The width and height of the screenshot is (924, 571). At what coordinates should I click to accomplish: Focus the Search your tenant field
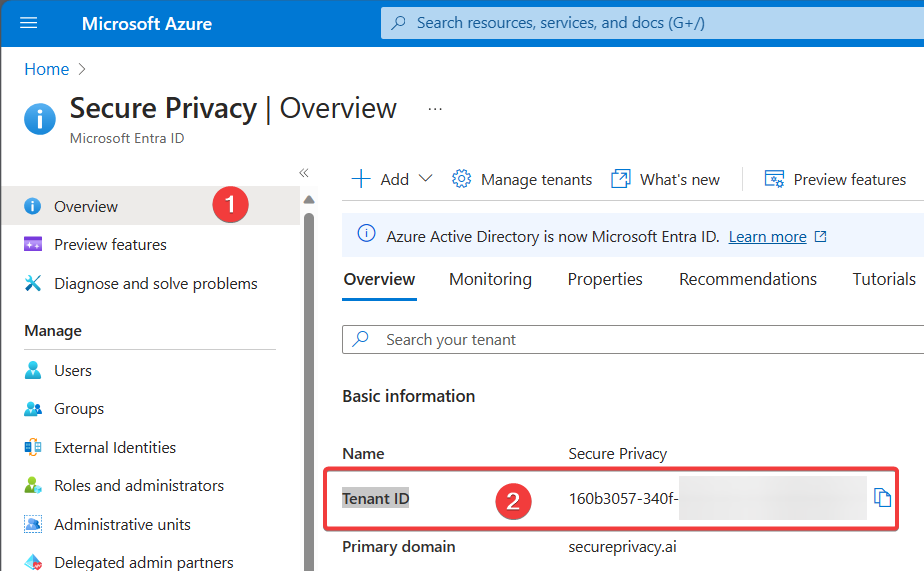point(633,339)
